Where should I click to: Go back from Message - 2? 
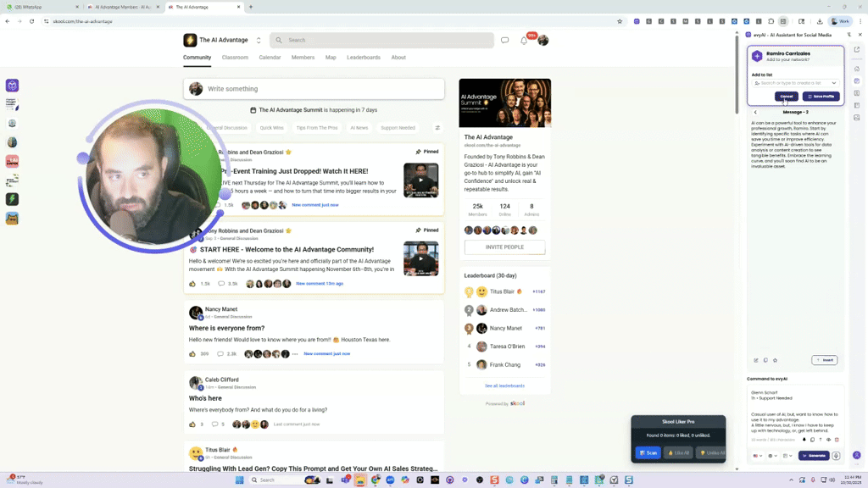tap(755, 113)
